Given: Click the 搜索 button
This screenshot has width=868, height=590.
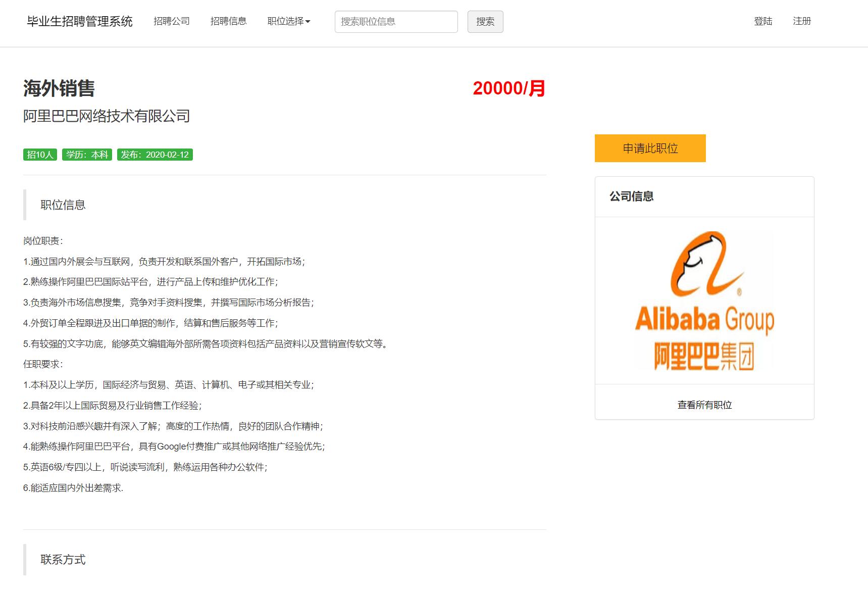Looking at the screenshot, I should [485, 22].
